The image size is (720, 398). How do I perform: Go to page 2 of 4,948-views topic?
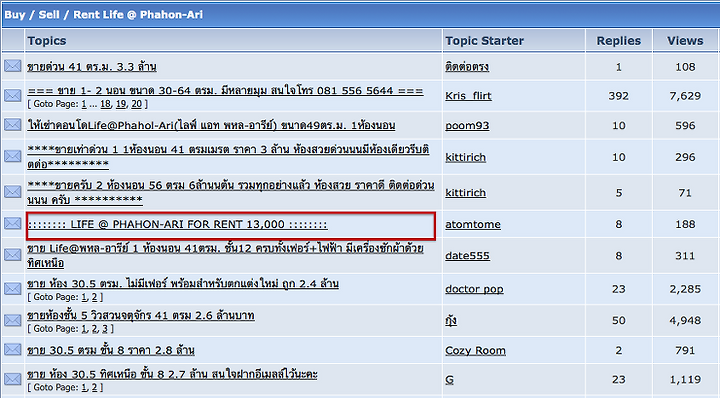tap(95, 329)
